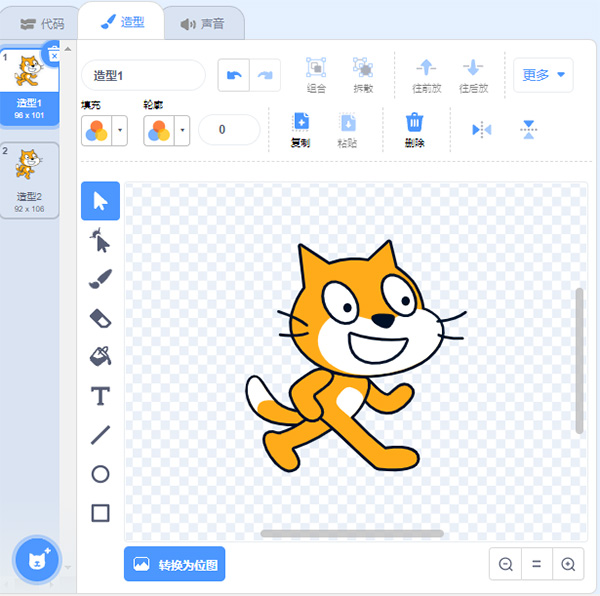Select the Circle tool
This screenshot has width=600, height=596.
pyautogui.click(x=100, y=474)
